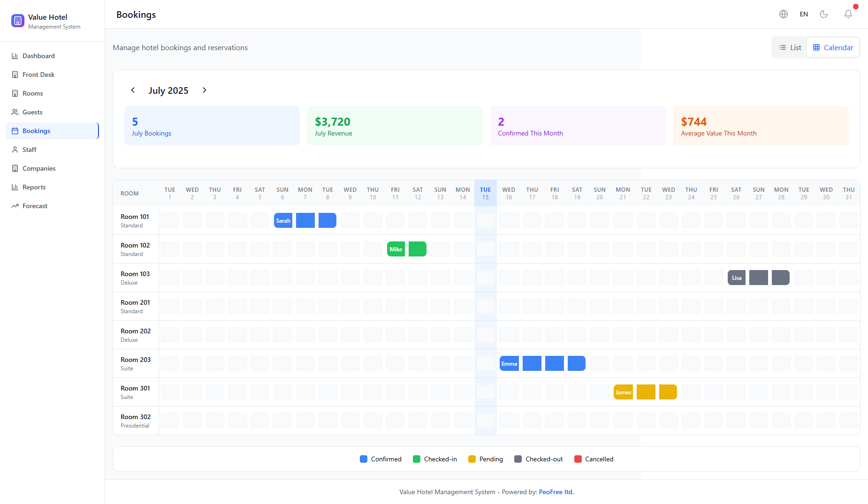The image size is (868, 504).
Task: Open the Guests section
Action: [32, 112]
